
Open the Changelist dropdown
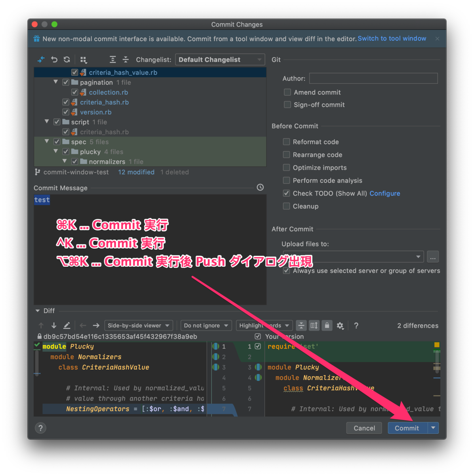pyautogui.click(x=220, y=59)
